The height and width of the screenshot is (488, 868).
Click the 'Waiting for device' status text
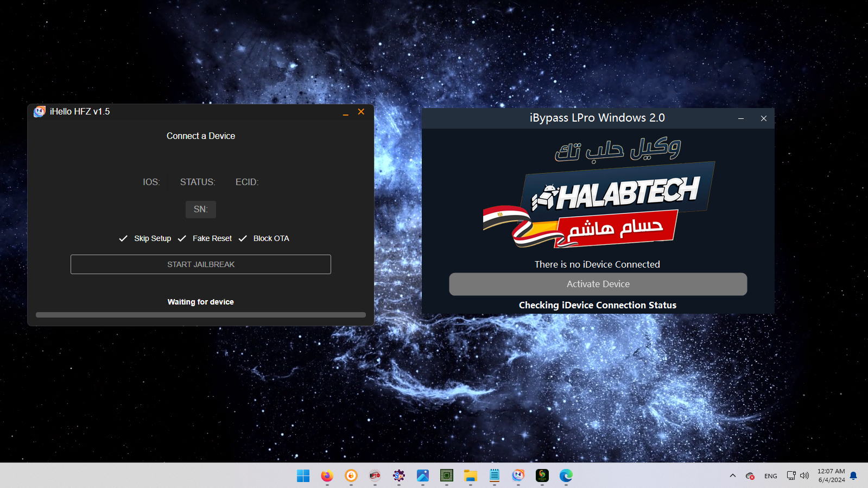click(201, 302)
